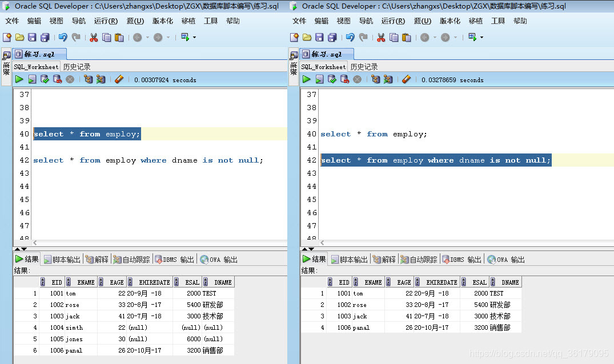
Task: Open Forward history dropdown arrow in right window
Action: pyautogui.click(x=456, y=38)
